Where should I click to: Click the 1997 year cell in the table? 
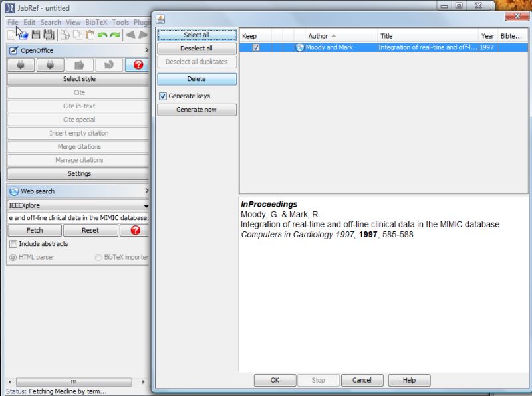coord(487,47)
